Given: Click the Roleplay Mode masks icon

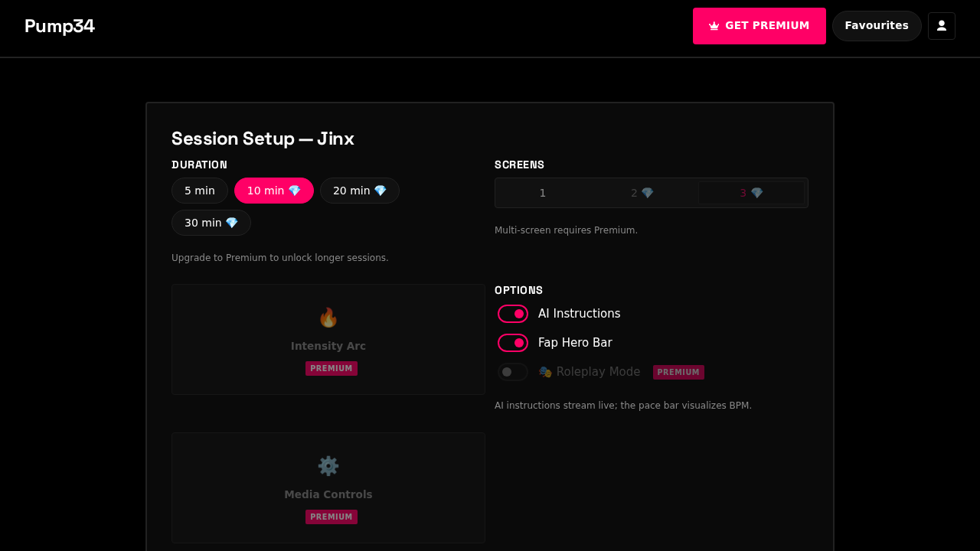Looking at the screenshot, I should pos(545,372).
